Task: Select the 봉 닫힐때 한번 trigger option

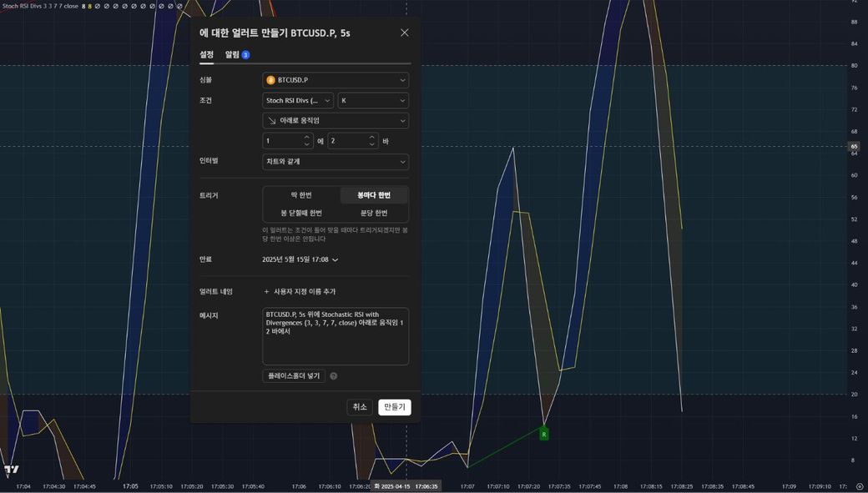Action: tap(300, 213)
